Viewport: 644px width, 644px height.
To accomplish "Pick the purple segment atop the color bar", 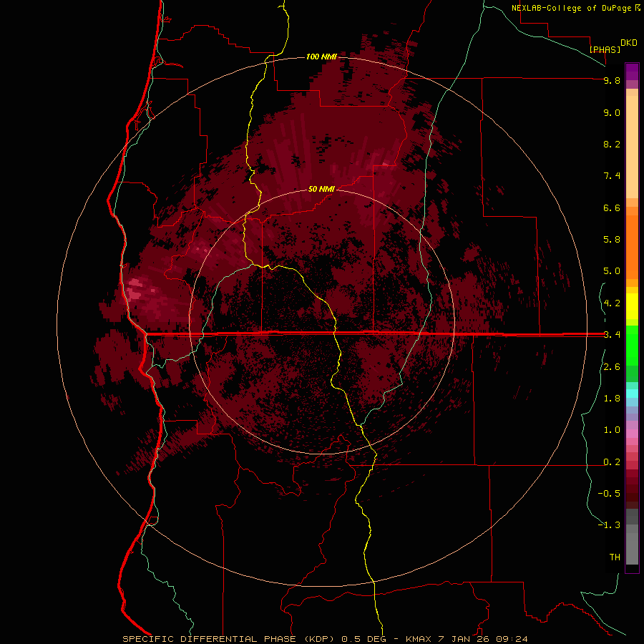I will (632, 72).
